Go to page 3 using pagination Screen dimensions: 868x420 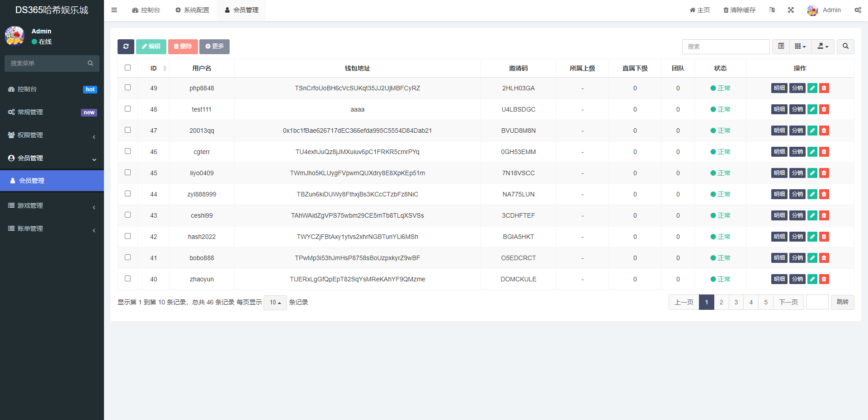point(736,302)
